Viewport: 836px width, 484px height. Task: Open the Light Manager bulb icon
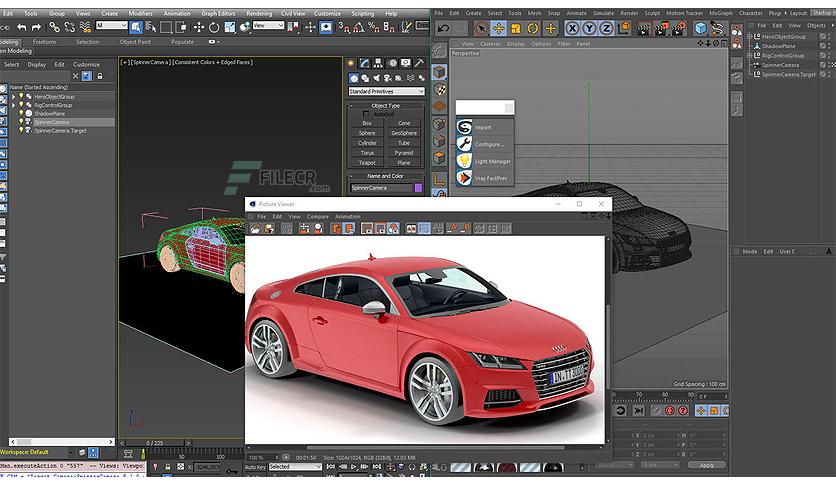[464, 161]
